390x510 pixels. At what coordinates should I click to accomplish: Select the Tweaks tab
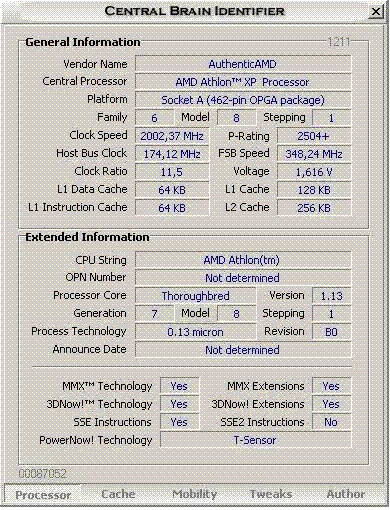pos(271,494)
